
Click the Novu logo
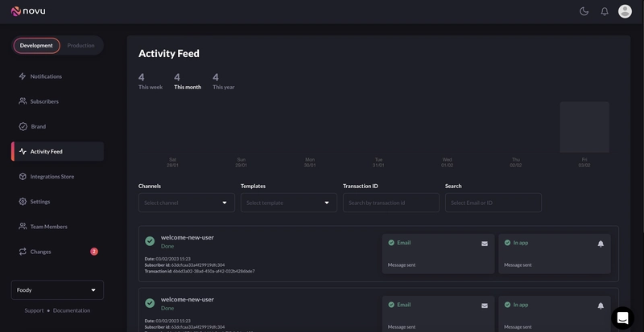point(30,11)
